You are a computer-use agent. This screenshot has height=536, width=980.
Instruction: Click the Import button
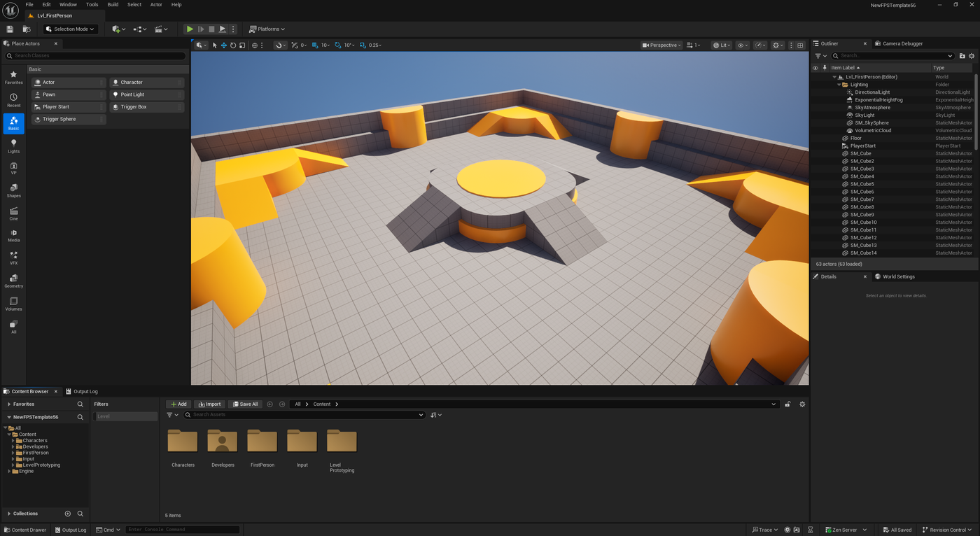pos(209,404)
